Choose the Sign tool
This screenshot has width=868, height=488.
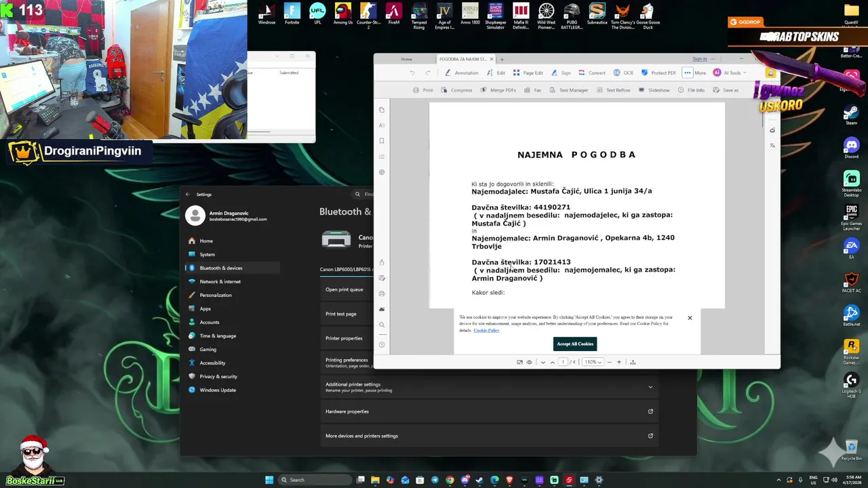click(561, 73)
